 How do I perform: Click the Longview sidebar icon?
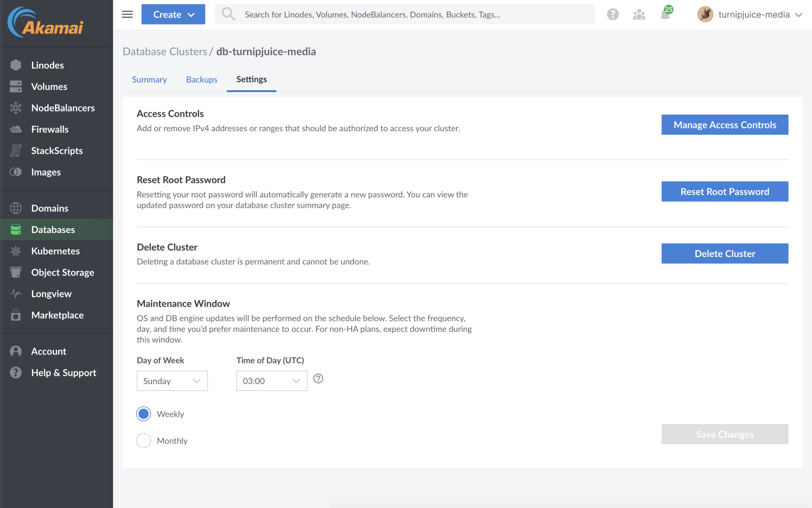pos(15,294)
